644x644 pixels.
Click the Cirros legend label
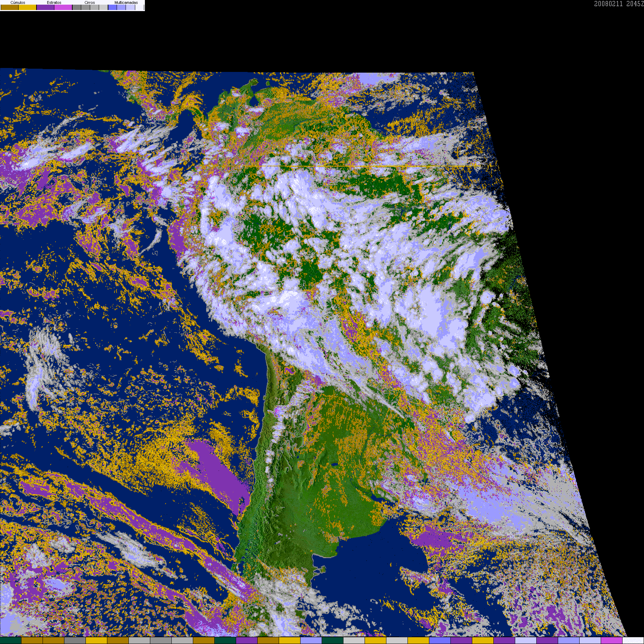[90, 3]
